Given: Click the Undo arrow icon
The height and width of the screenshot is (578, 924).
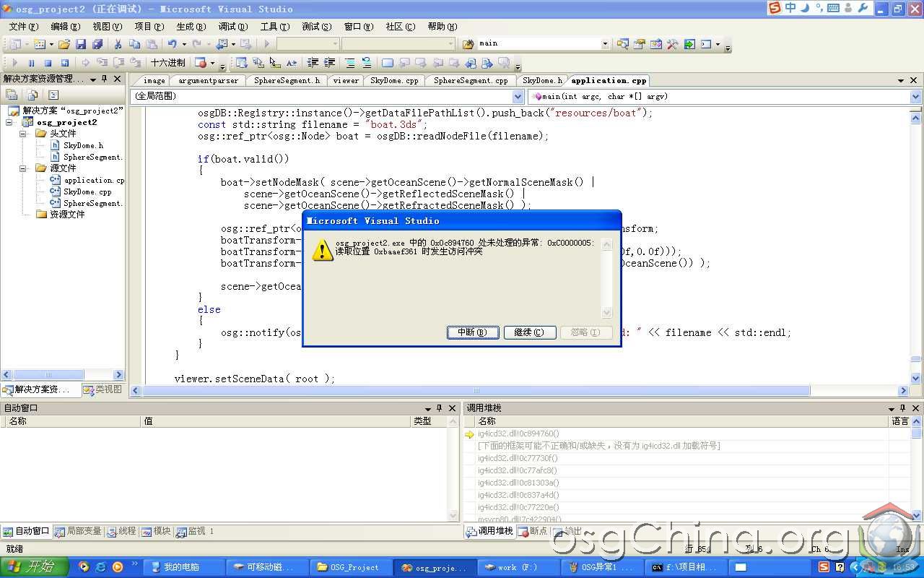Looking at the screenshot, I should pyautogui.click(x=172, y=44).
